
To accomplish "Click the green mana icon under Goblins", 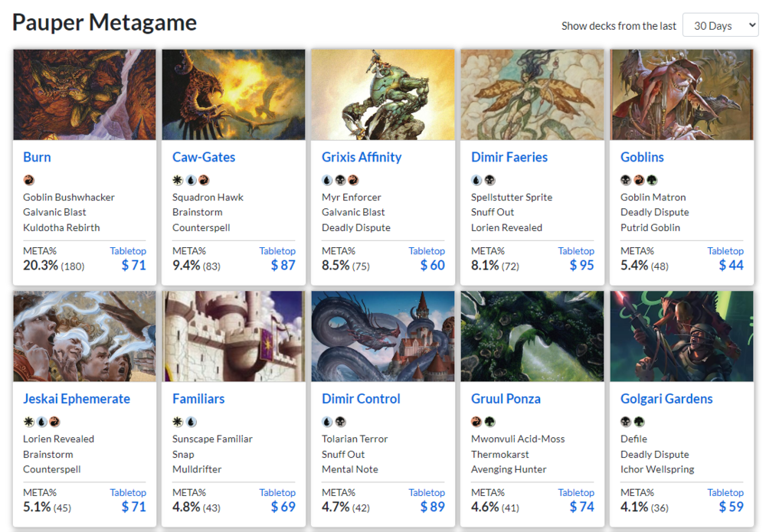I will point(650,181).
